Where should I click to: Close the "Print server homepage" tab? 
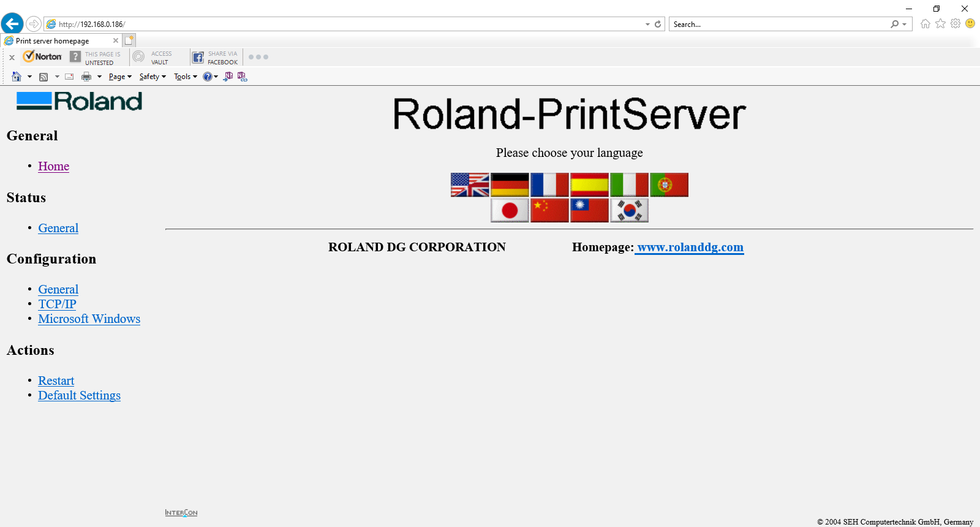pyautogui.click(x=116, y=40)
